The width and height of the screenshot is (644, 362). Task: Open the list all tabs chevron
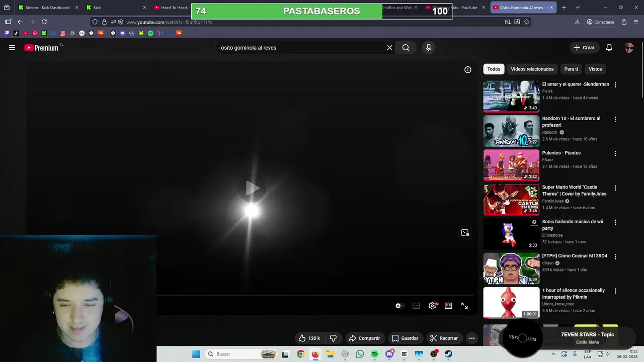[578, 8]
